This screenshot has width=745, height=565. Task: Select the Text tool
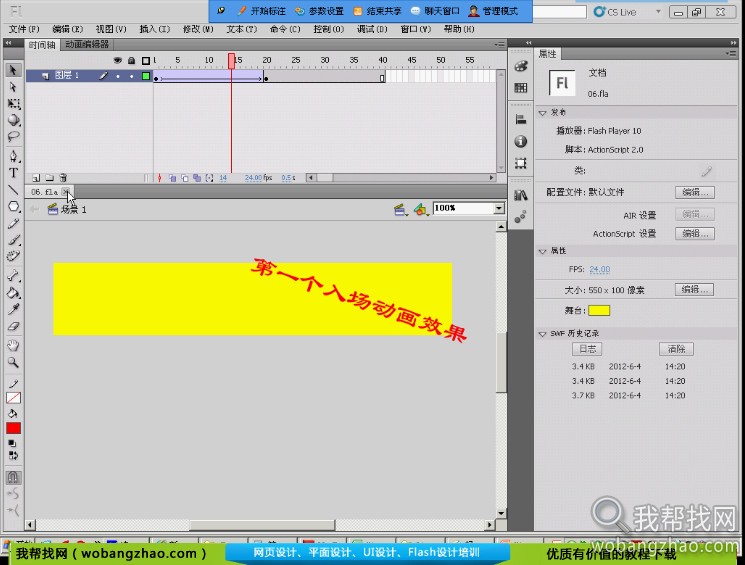click(13, 172)
